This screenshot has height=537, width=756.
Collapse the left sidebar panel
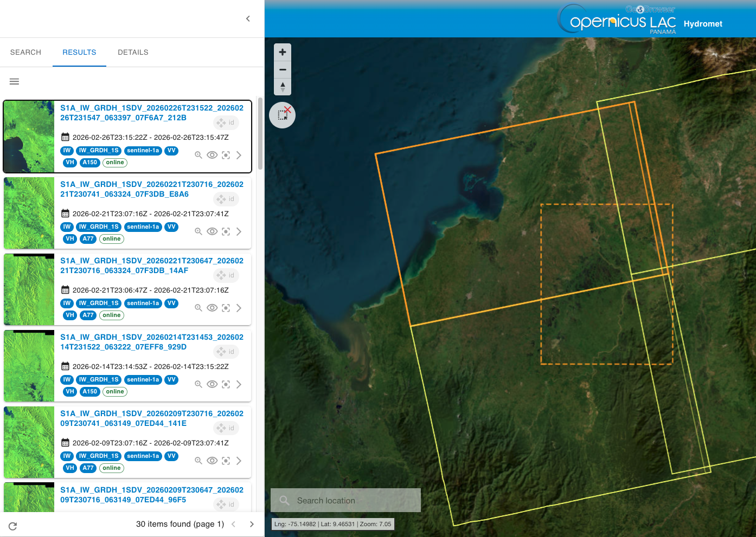(248, 19)
